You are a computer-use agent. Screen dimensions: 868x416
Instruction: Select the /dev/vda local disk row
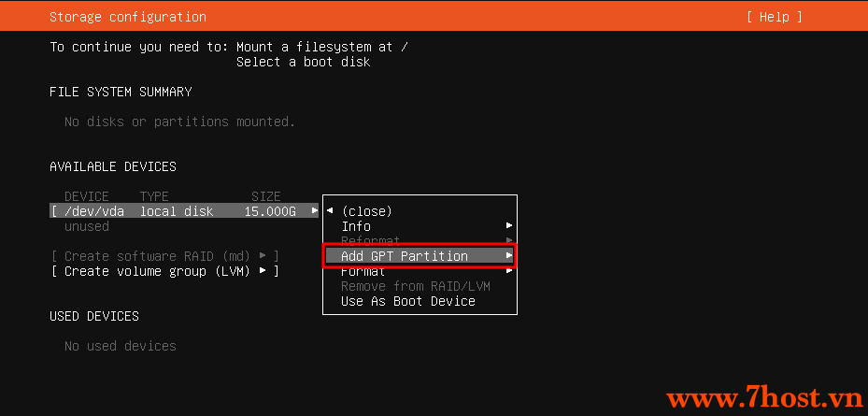185,211
